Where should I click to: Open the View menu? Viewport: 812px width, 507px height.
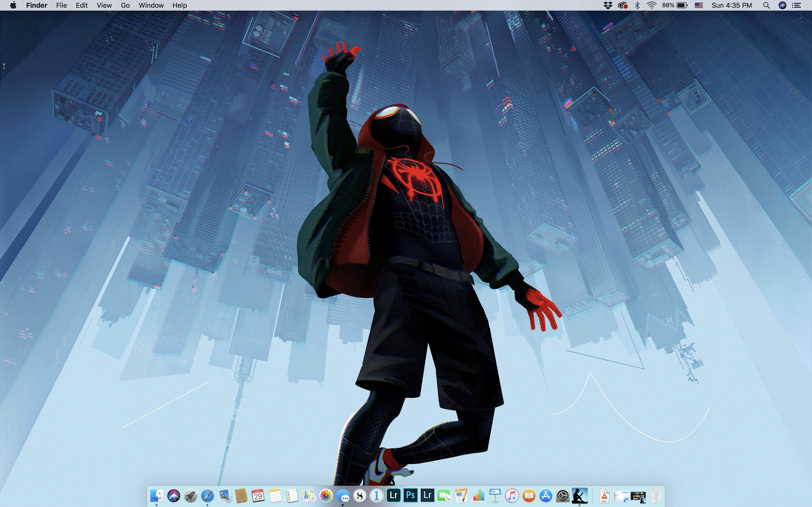104,5
